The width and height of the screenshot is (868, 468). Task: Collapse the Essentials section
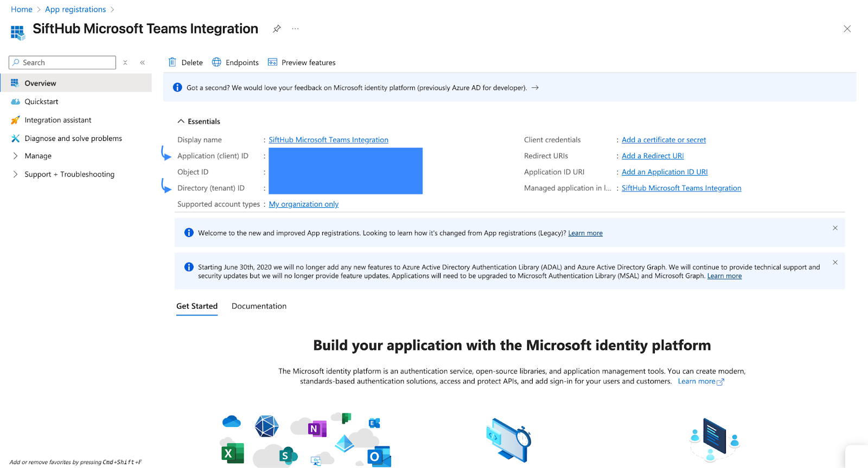pos(181,121)
